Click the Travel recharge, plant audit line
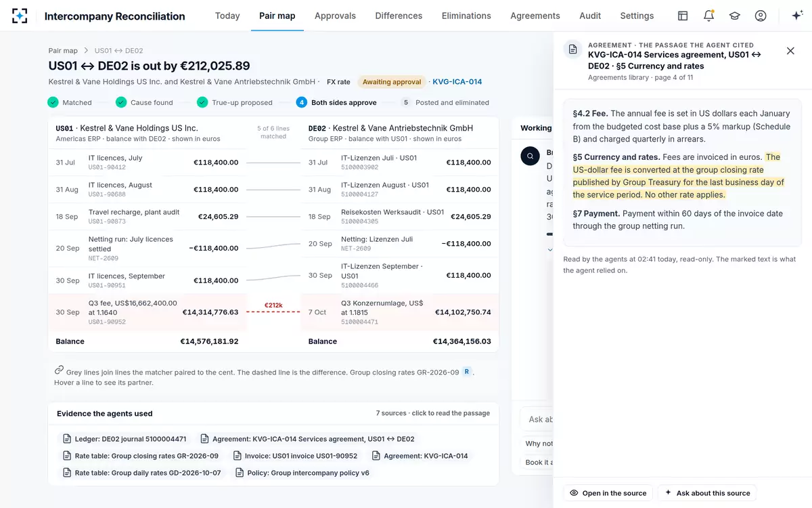Image resolution: width=812 pixels, height=508 pixels. (x=147, y=216)
